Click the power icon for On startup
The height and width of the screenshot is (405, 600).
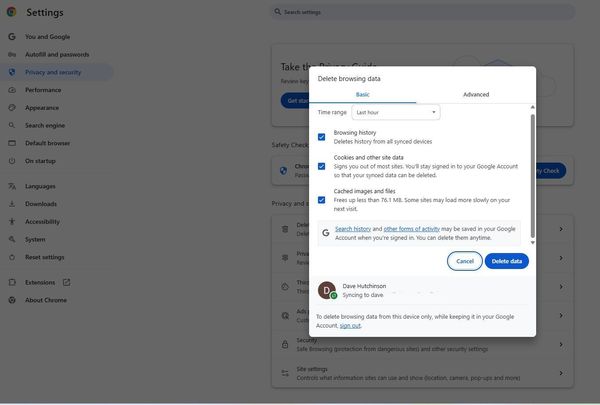click(12, 161)
